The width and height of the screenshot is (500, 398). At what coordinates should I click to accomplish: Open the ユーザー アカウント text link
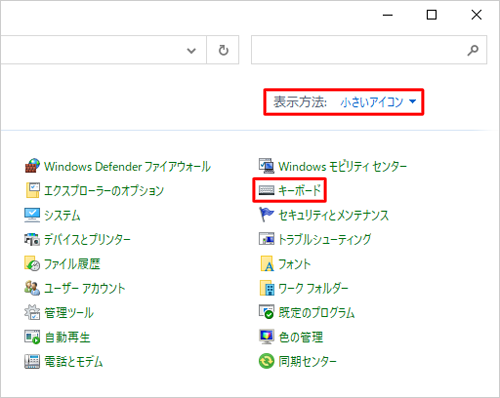pos(85,288)
